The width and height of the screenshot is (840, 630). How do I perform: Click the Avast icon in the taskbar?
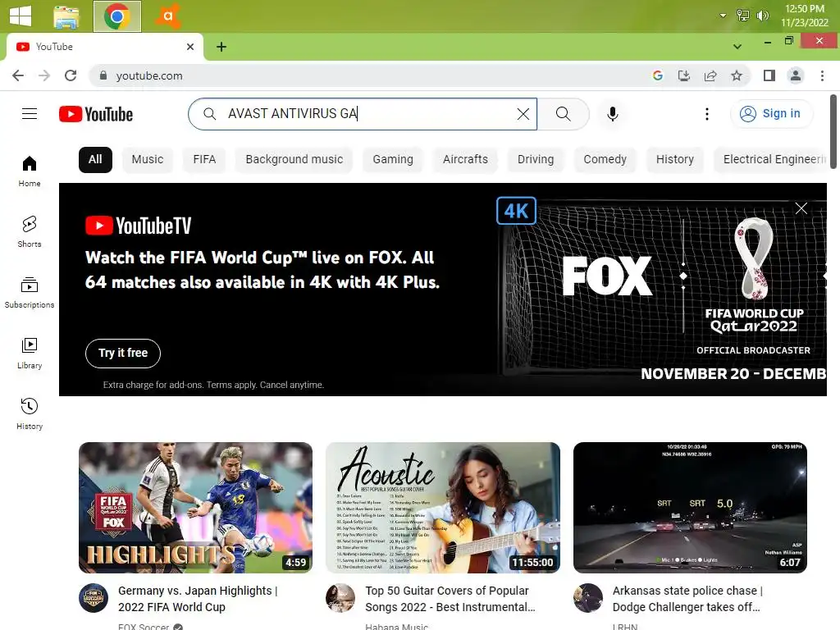pos(168,16)
